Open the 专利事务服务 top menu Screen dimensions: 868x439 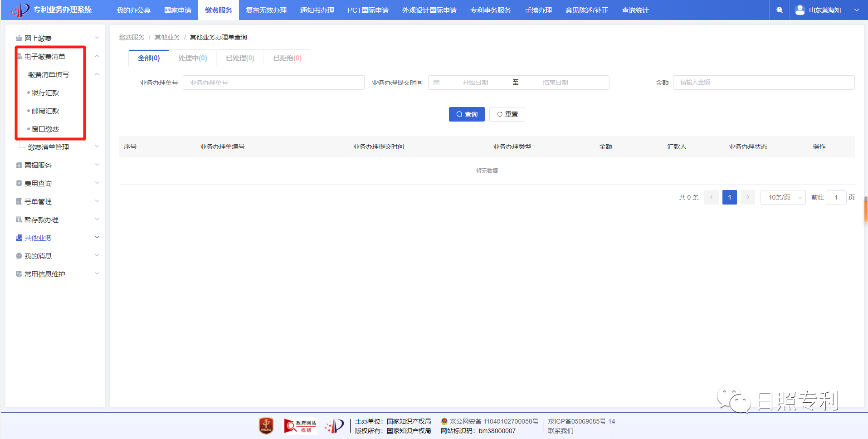tap(490, 10)
